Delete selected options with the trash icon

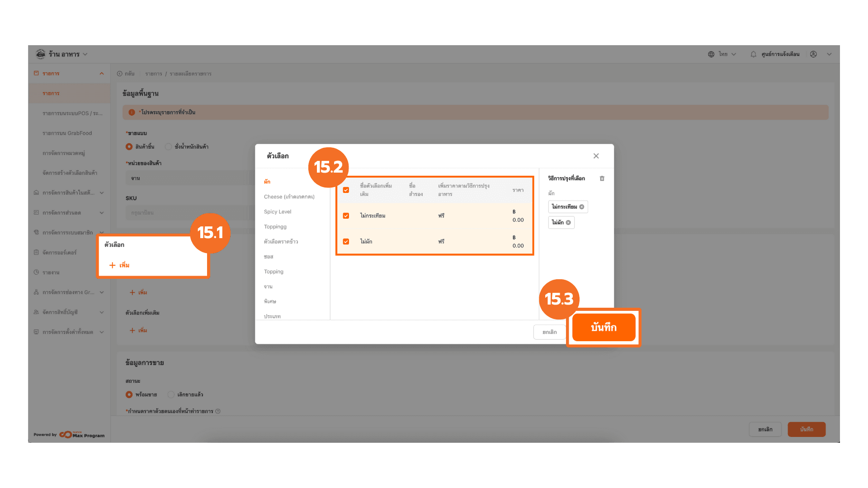[x=602, y=178]
